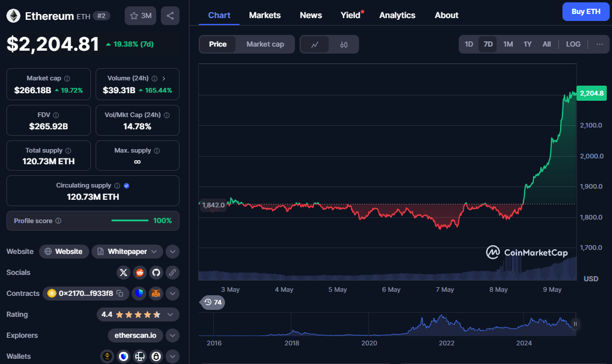
Task: Open the Analytics tab
Action: (x=397, y=15)
